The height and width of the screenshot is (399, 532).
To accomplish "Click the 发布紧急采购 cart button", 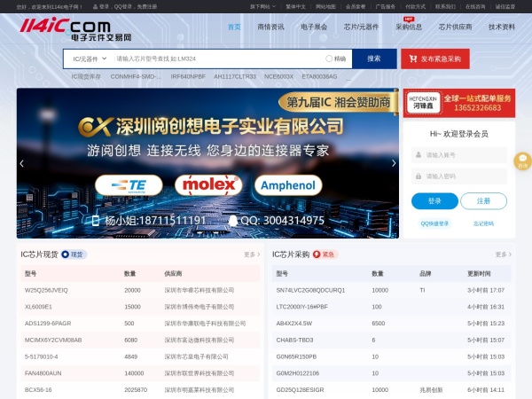I will pyautogui.click(x=435, y=59).
